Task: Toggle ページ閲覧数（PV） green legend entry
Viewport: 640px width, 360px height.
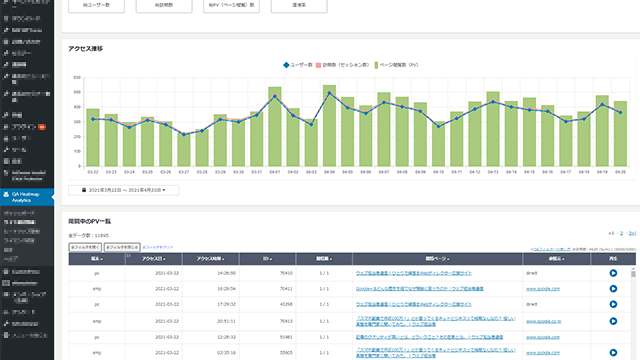Action: click(x=396, y=65)
